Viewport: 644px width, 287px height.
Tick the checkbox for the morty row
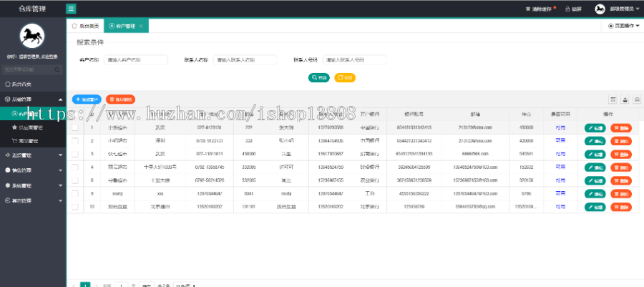coord(74,193)
